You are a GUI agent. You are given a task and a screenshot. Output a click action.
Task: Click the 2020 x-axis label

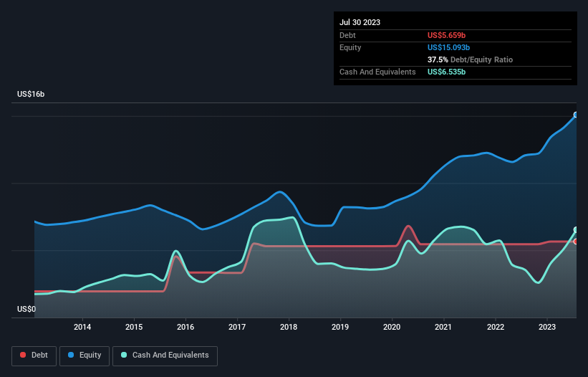[392, 327]
